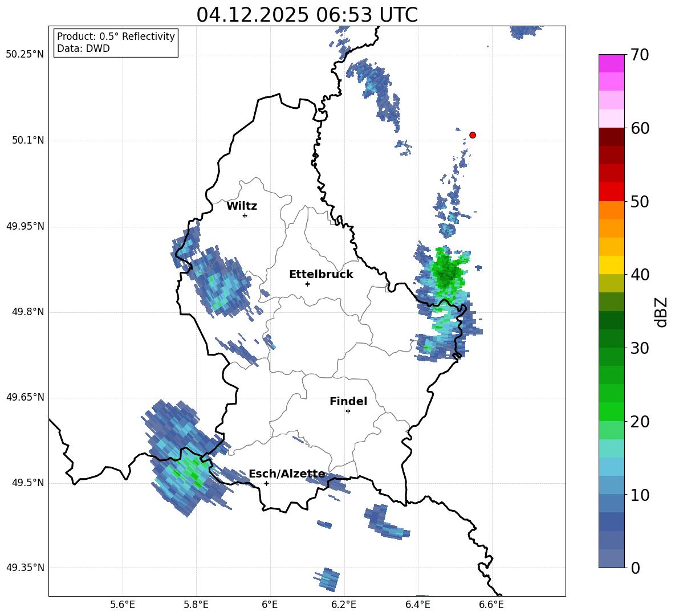Click the 6.2°E longitude label
This screenshot has height=616, width=675.
tap(344, 605)
